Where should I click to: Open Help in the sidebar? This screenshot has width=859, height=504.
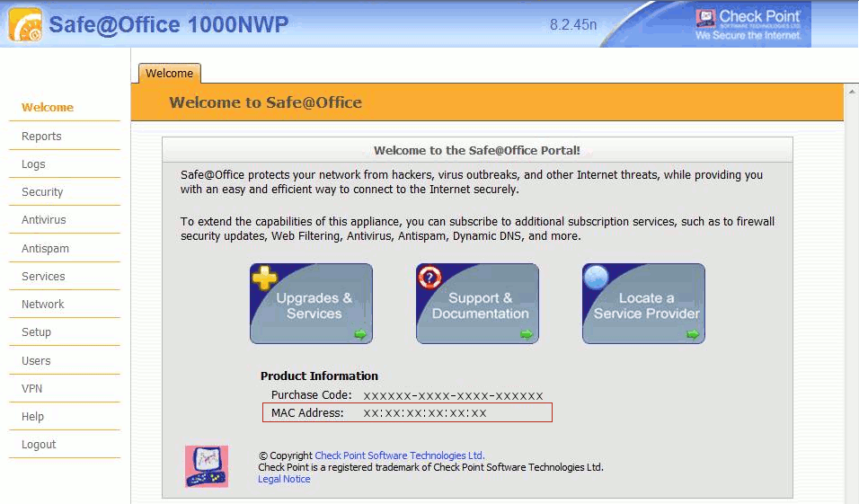click(33, 417)
